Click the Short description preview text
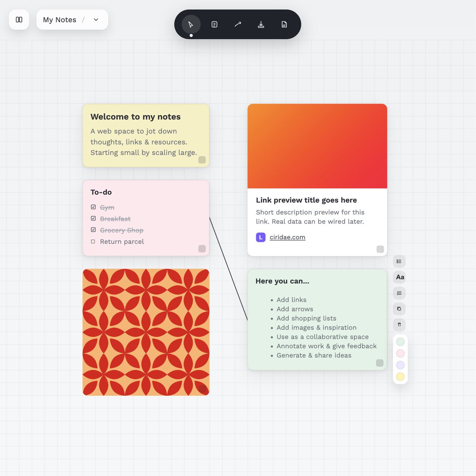 click(310, 217)
